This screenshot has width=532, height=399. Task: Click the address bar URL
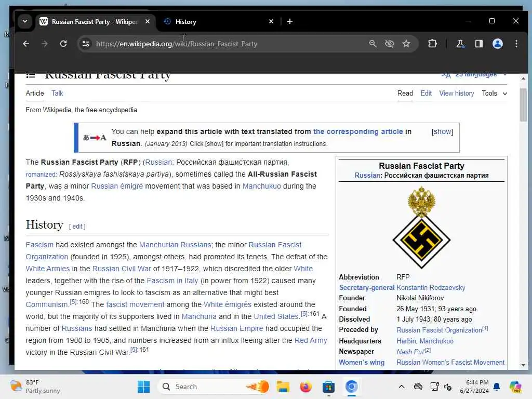[x=177, y=44]
